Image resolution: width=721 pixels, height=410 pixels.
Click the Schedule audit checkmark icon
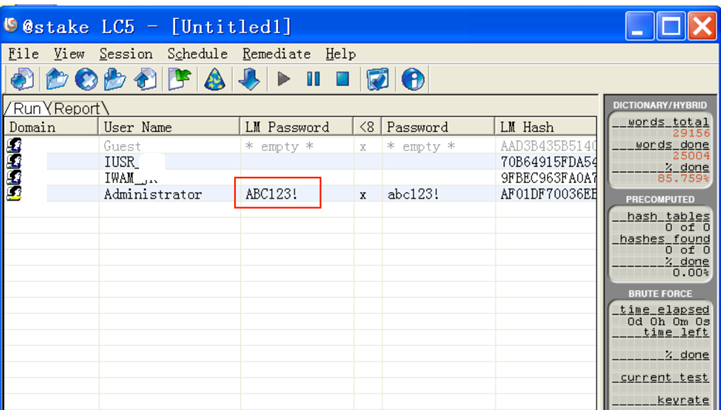pos(378,80)
